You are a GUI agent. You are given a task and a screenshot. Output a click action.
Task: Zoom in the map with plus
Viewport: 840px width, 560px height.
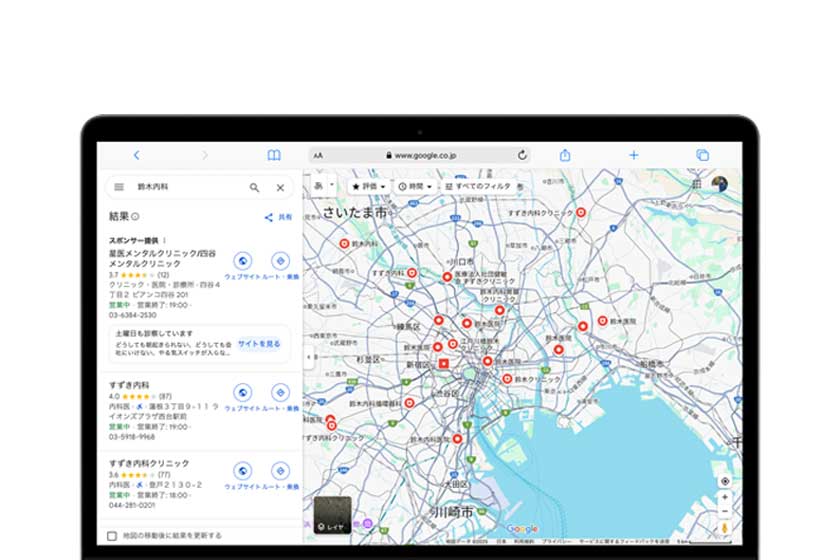coord(725,497)
